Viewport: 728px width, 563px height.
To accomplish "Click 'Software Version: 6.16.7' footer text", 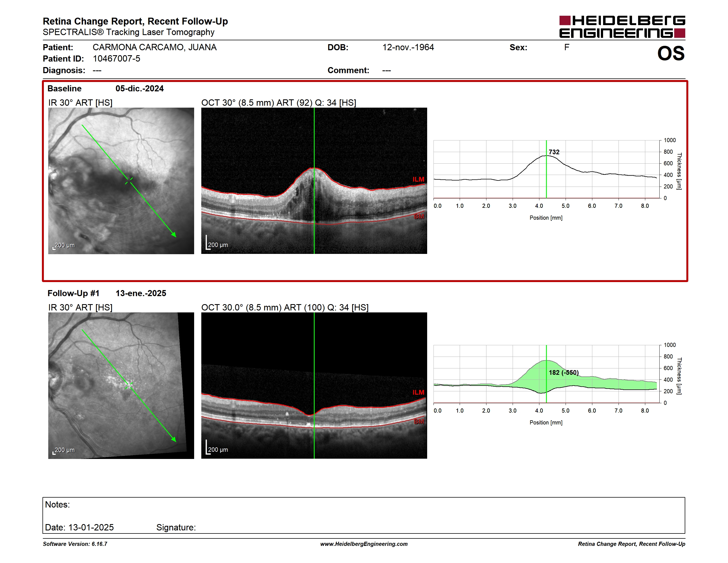I will point(75,544).
